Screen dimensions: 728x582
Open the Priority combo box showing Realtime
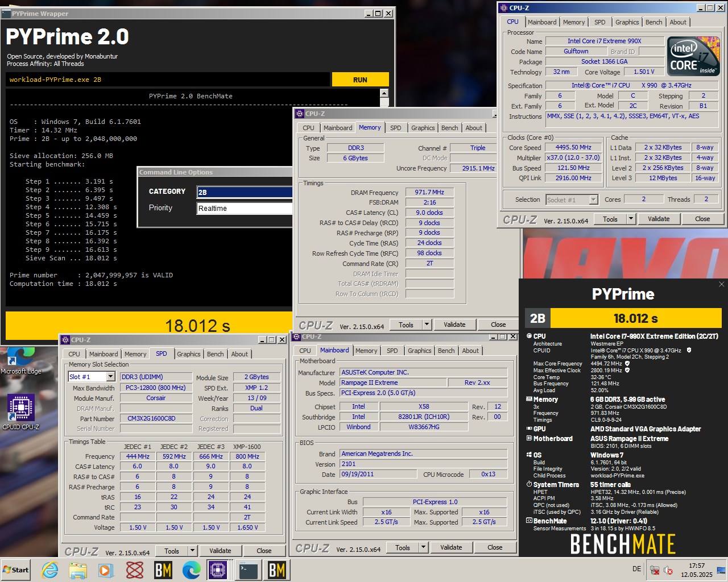click(x=244, y=209)
